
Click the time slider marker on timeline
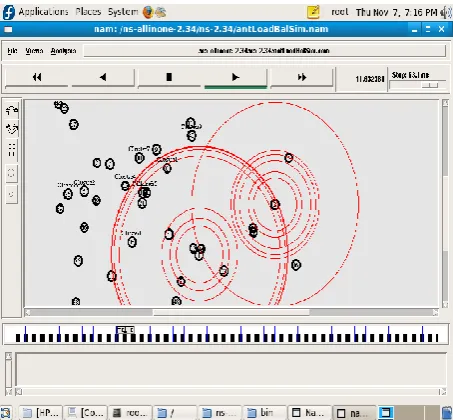125,330
